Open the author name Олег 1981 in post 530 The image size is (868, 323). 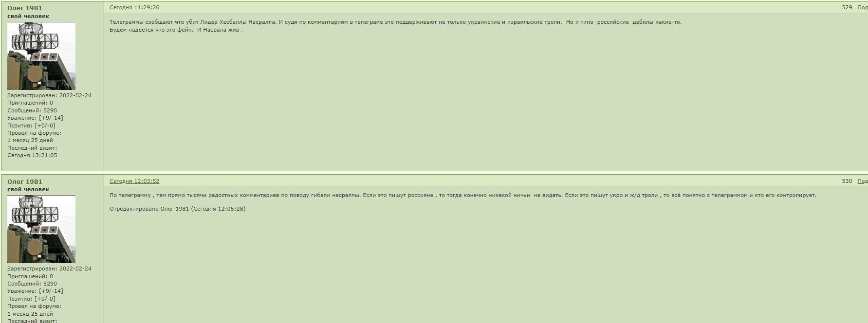(25, 181)
